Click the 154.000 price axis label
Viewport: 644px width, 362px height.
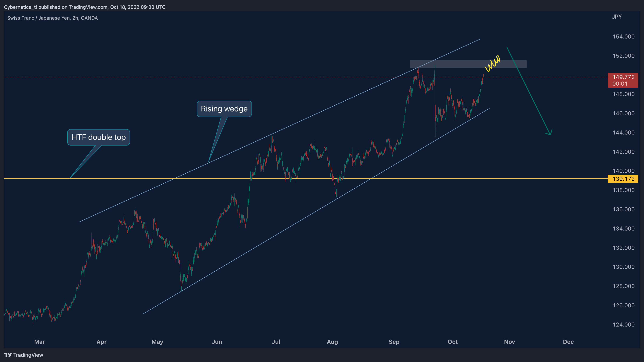pos(623,36)
